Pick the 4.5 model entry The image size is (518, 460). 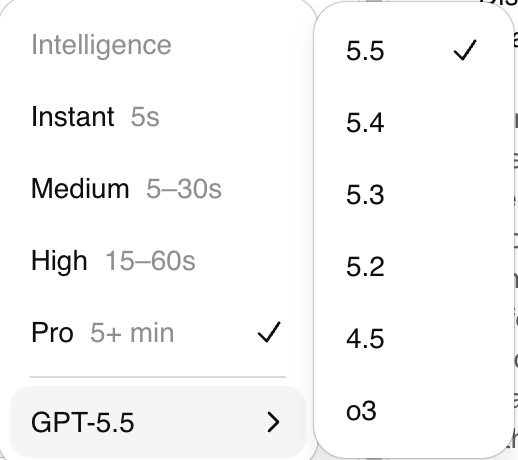click(413, 339)
